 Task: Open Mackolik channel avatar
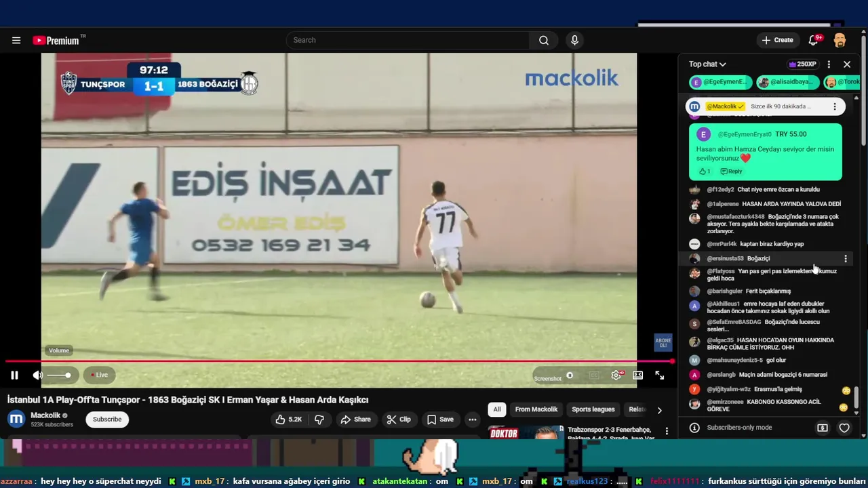[x=16, y=419]
